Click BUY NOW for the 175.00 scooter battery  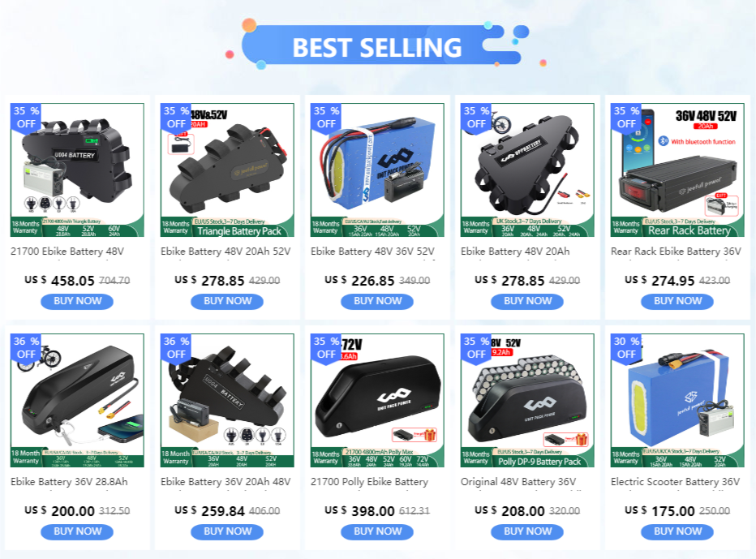[677, 531]
